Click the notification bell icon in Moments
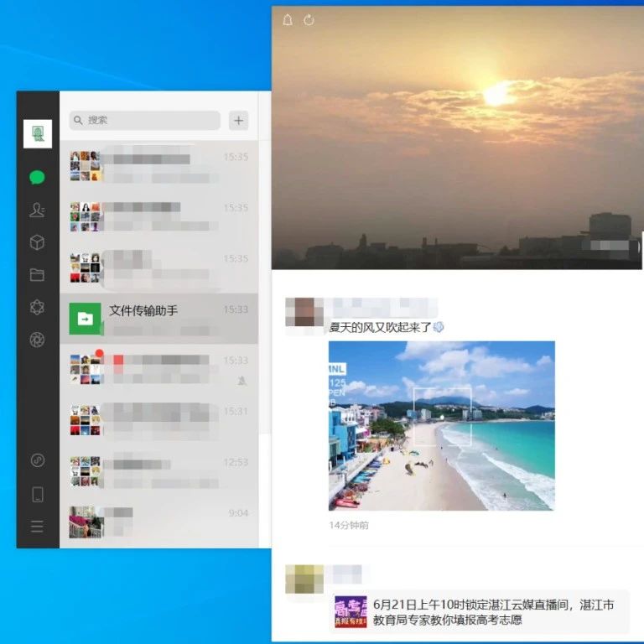The width and height of the screenshot is (644, 644). (288, 20)
